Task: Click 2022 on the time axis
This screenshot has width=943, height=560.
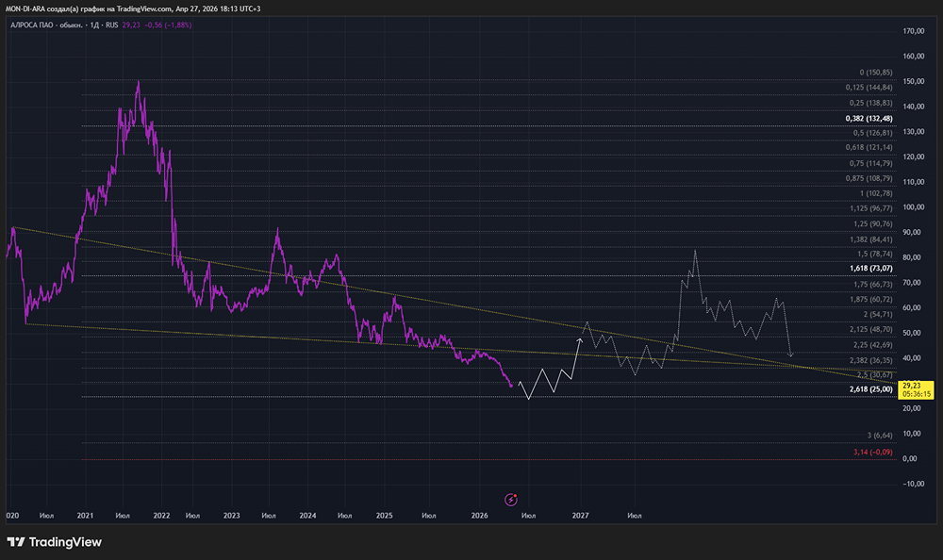Action: [161, 516]
